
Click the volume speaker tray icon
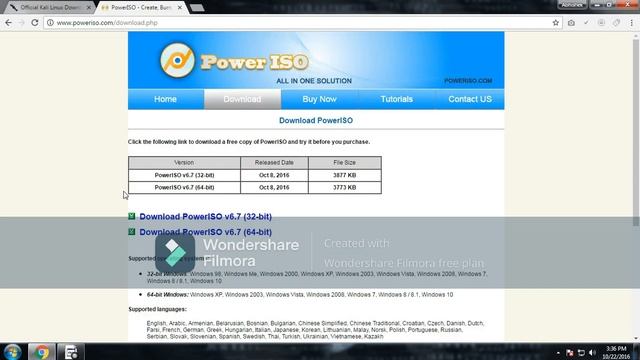[x=592, y=353]
